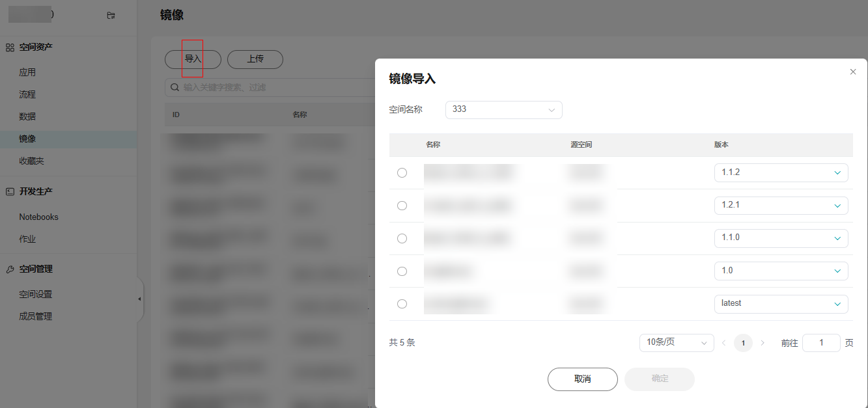
Task: Click the 开发生产 section icon
Action: coord(10,191)
